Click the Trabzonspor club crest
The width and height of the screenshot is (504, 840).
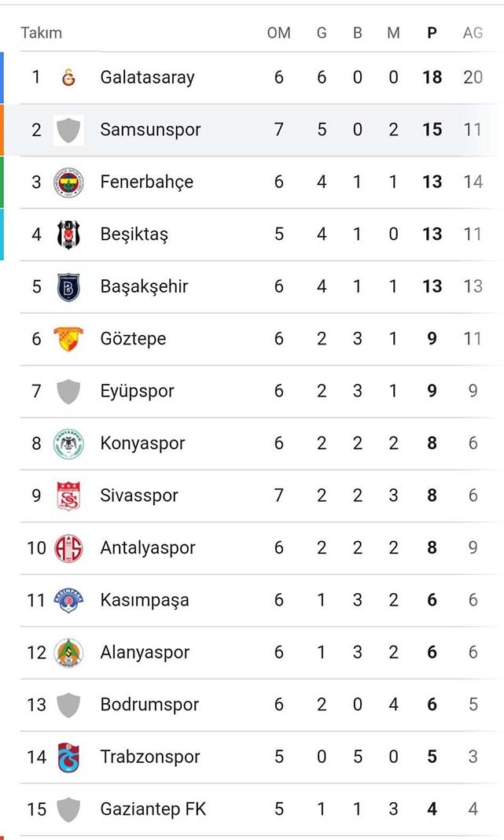69,757
